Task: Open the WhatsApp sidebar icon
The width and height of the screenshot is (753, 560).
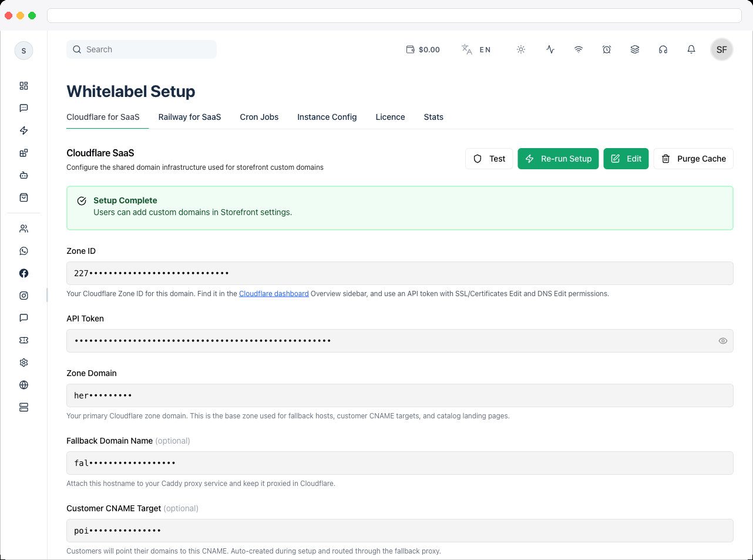Action: coord(23,251)
